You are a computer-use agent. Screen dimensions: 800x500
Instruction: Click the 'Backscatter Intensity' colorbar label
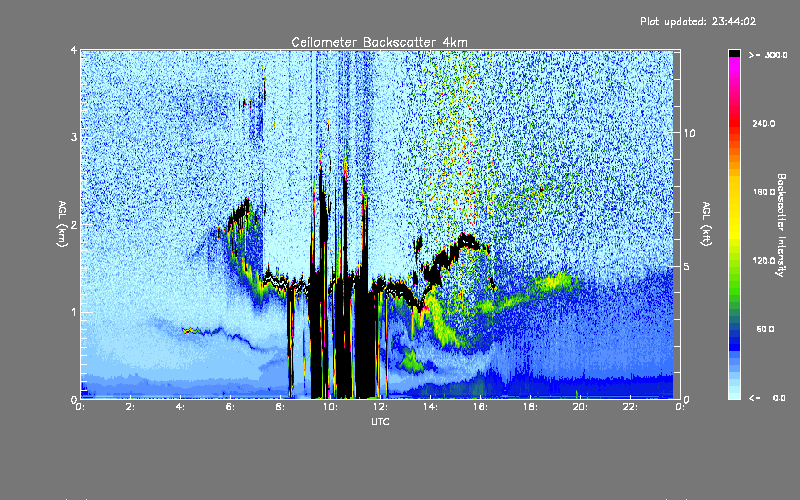pos(781,225)
